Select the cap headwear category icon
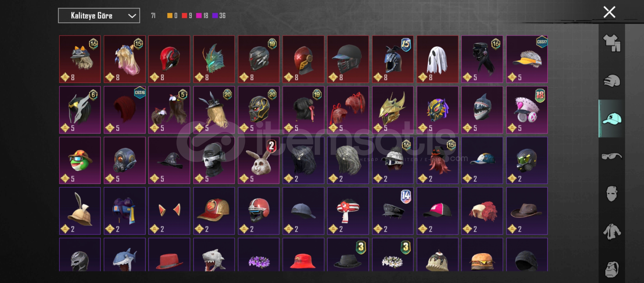The width and height of the screenshot is (644, 283). pyautogui.click(x=612, y=119)
